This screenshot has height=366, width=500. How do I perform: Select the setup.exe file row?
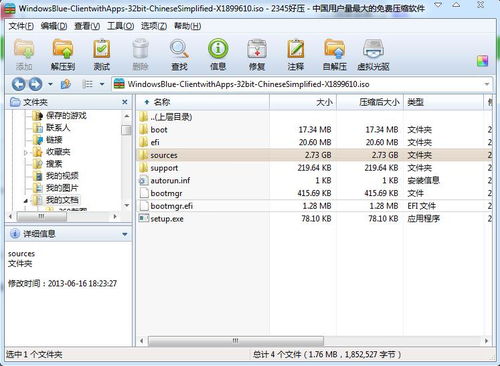(315, 219)
